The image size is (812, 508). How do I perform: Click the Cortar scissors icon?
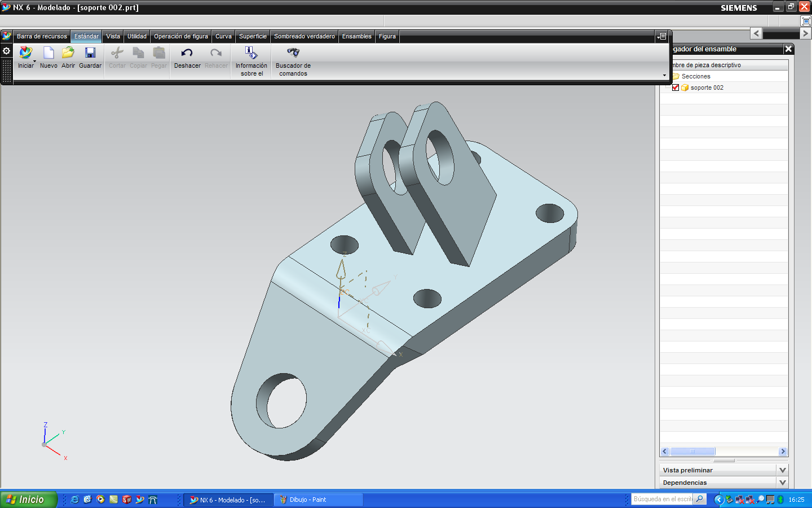coord(117,53)
